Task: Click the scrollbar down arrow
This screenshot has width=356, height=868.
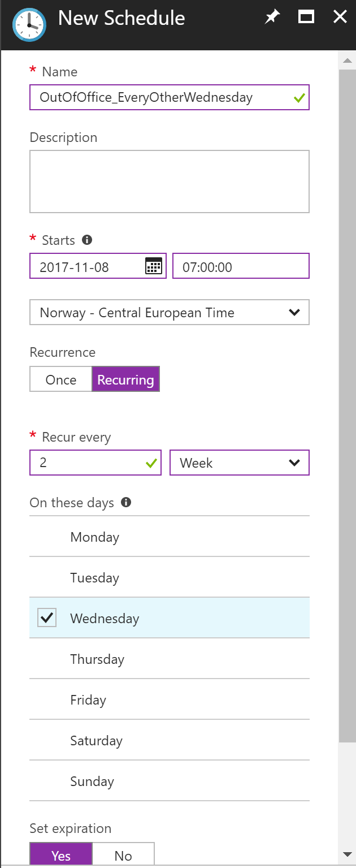Action: [x=347, y=854]
